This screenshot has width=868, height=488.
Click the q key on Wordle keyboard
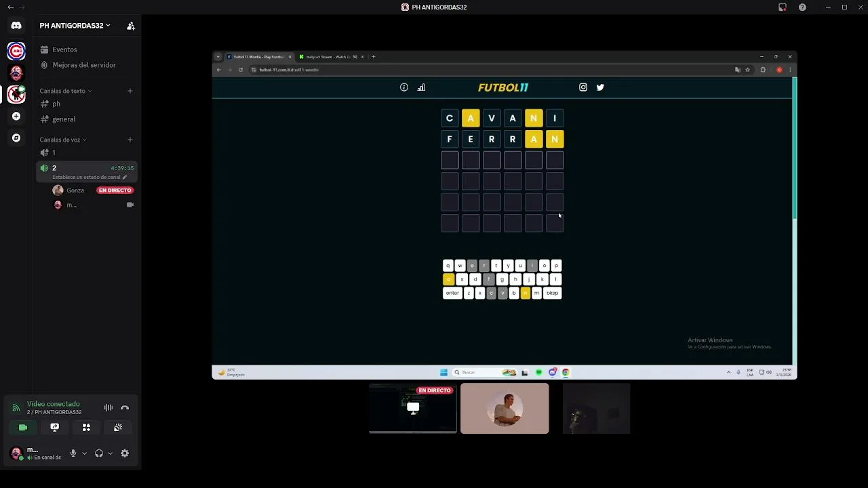pyautogui.click(x=448, y=266)
